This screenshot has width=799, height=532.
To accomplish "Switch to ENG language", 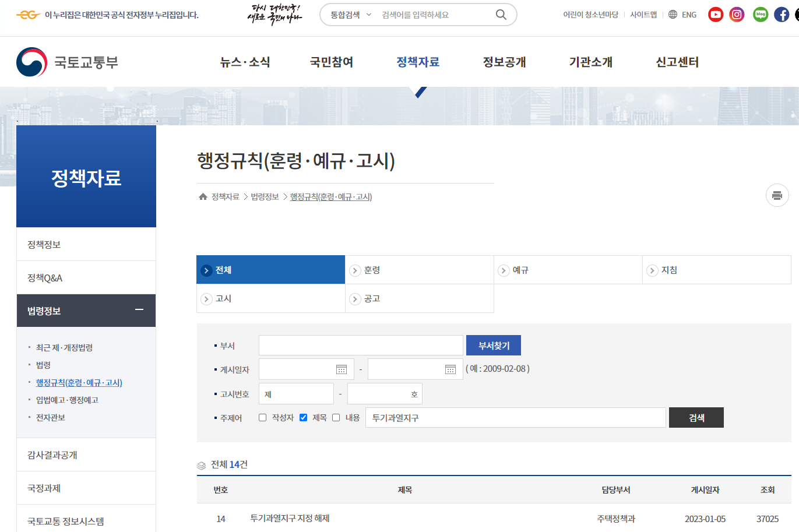I will click(x=689, y=15).
